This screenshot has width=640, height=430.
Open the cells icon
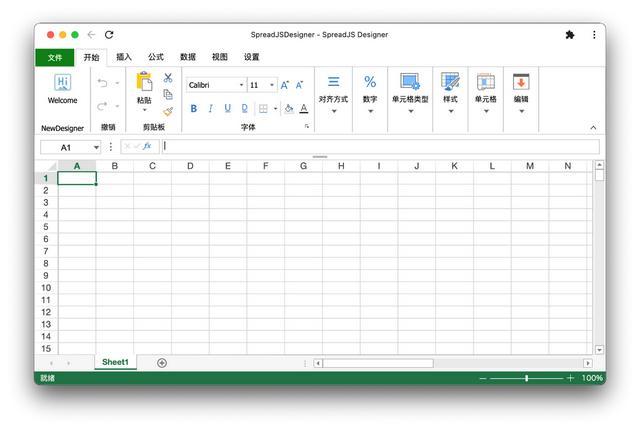(x=486, y=82)
